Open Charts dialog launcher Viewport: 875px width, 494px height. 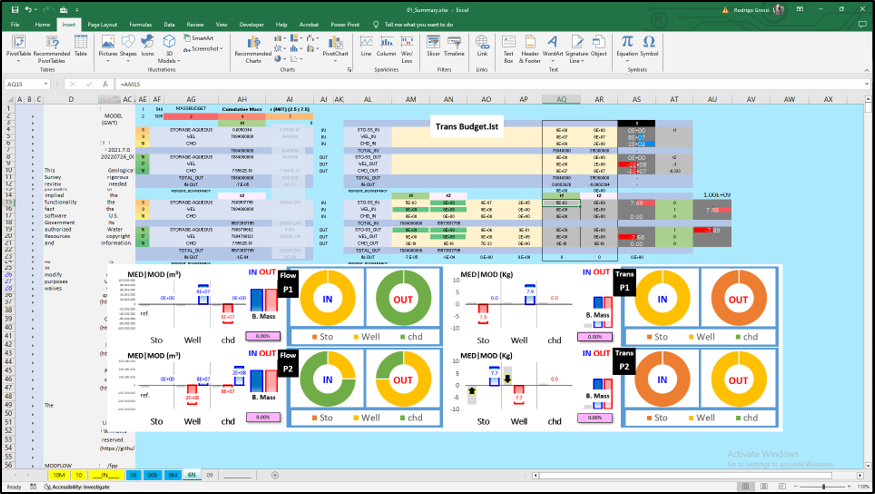350,70
